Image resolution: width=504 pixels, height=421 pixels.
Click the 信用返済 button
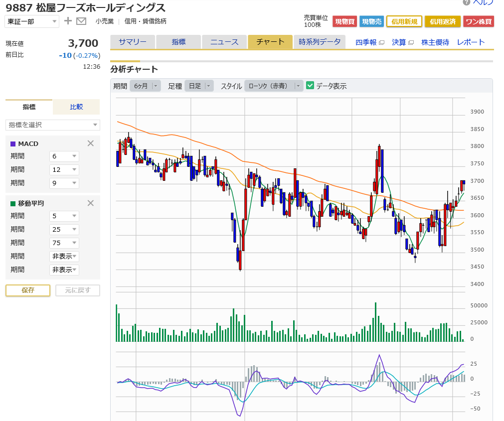click(443, 21)
